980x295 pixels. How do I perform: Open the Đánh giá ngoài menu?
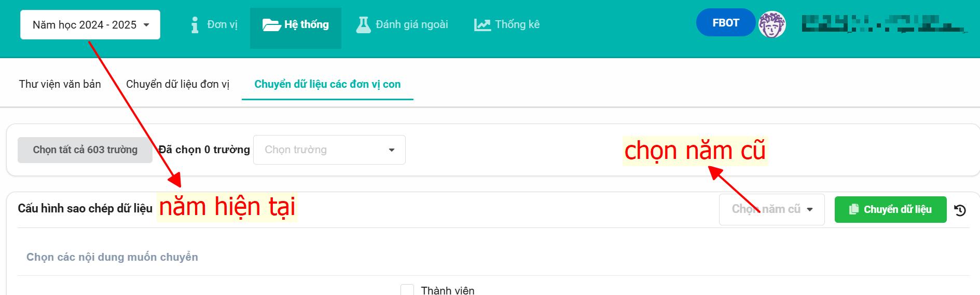pos(402,24)
